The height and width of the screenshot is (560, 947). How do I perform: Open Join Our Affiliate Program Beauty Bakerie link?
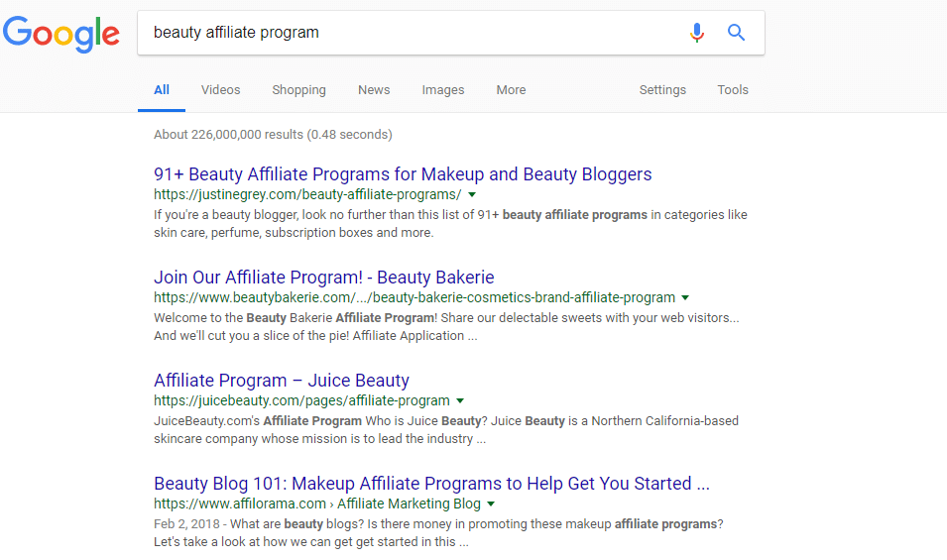pos(323,278)
